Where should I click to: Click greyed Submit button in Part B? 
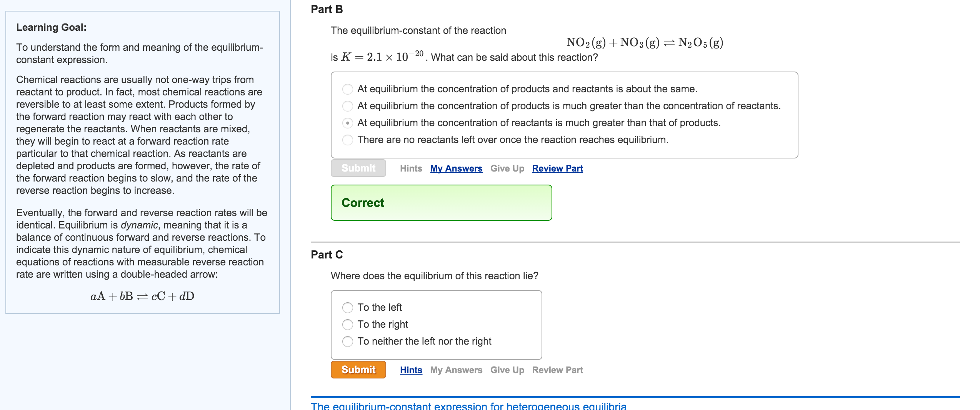[x=358, y=168]
